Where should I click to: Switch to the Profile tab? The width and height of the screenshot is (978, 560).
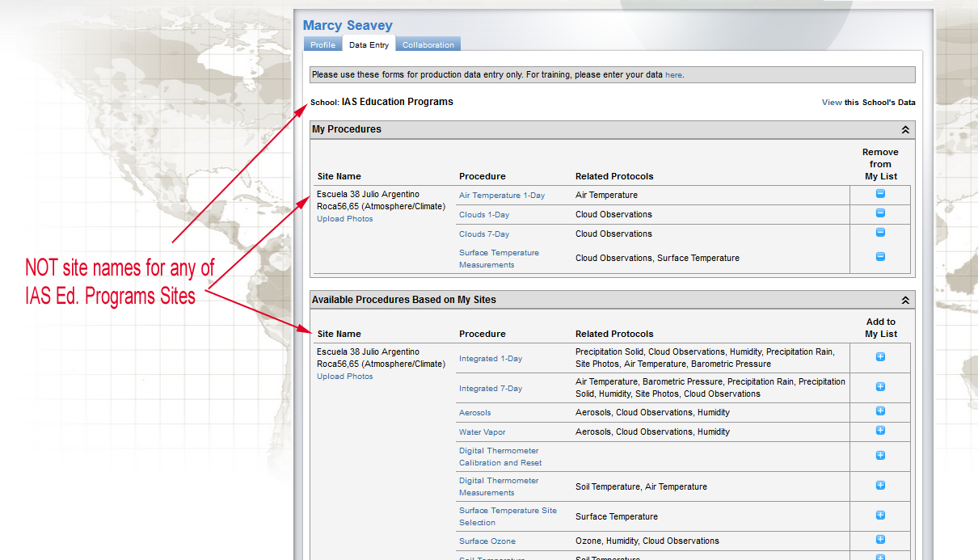click(322, 45)
